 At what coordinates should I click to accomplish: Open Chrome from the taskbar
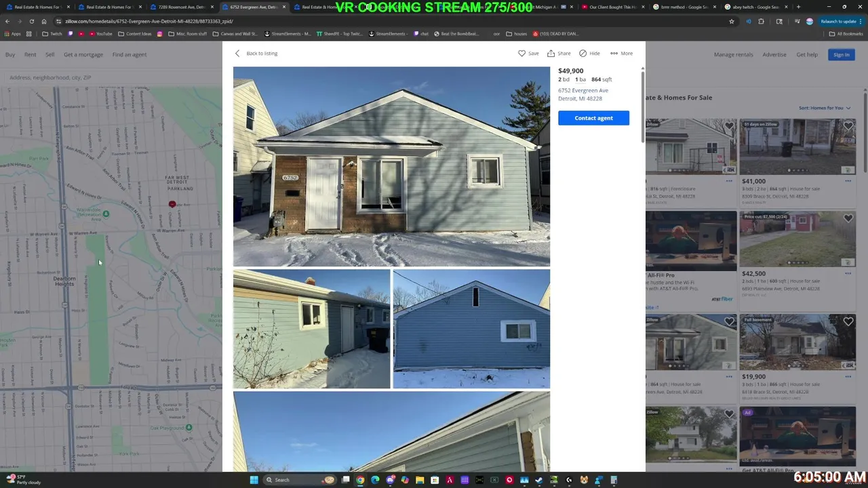360,480
